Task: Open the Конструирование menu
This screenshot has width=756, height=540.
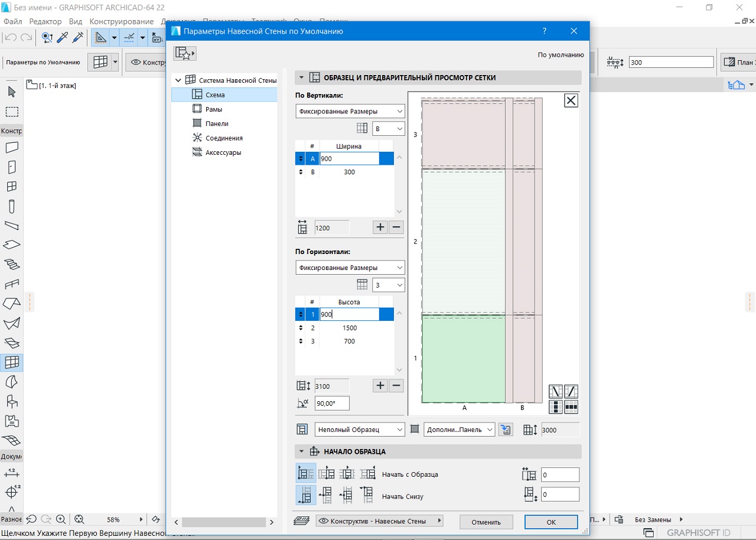Action: point(122,21)
